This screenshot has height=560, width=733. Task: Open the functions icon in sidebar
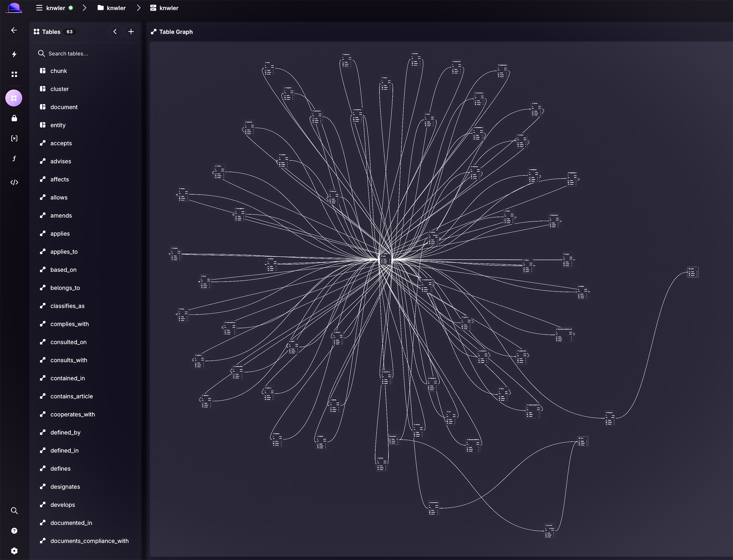(14, 159)
